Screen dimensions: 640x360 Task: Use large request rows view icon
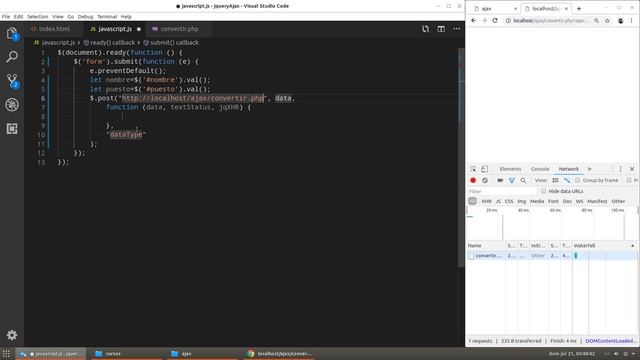pyautogui.click(x=555, y=180)
